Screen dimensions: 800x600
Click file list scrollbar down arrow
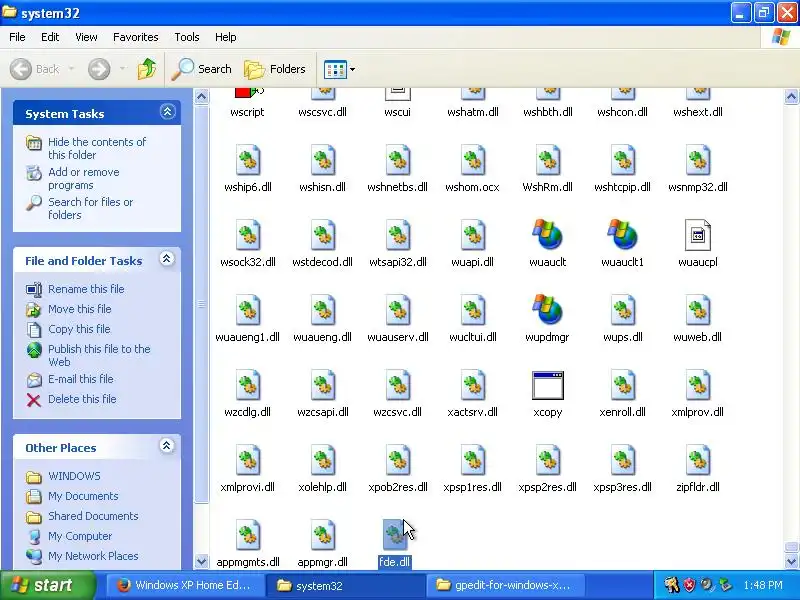791,562
